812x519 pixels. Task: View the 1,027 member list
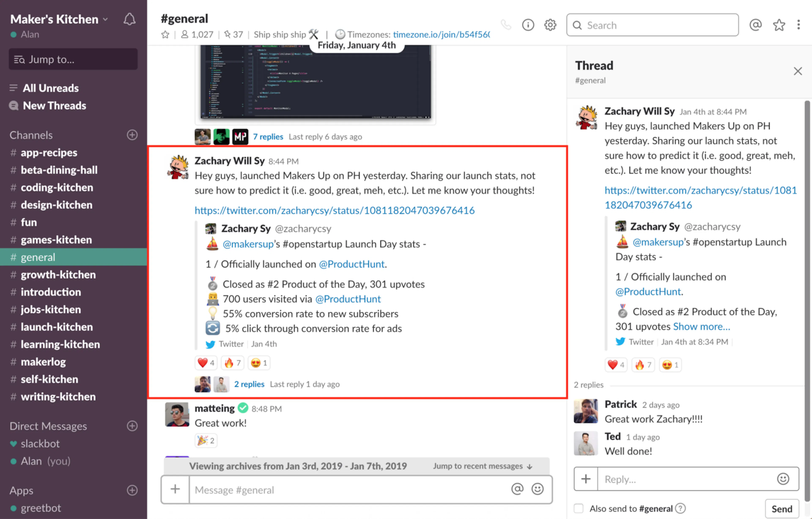pyautogui.click(x=197, y=34)
